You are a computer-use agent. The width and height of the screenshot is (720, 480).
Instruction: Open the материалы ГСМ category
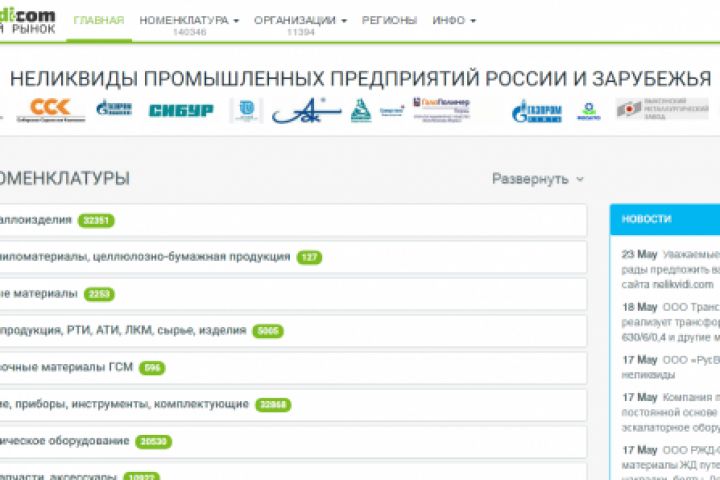pos(293,368)
